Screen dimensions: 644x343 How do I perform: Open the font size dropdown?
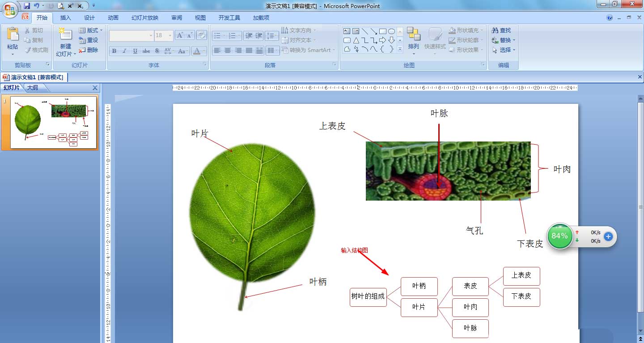tap(169, 35)
